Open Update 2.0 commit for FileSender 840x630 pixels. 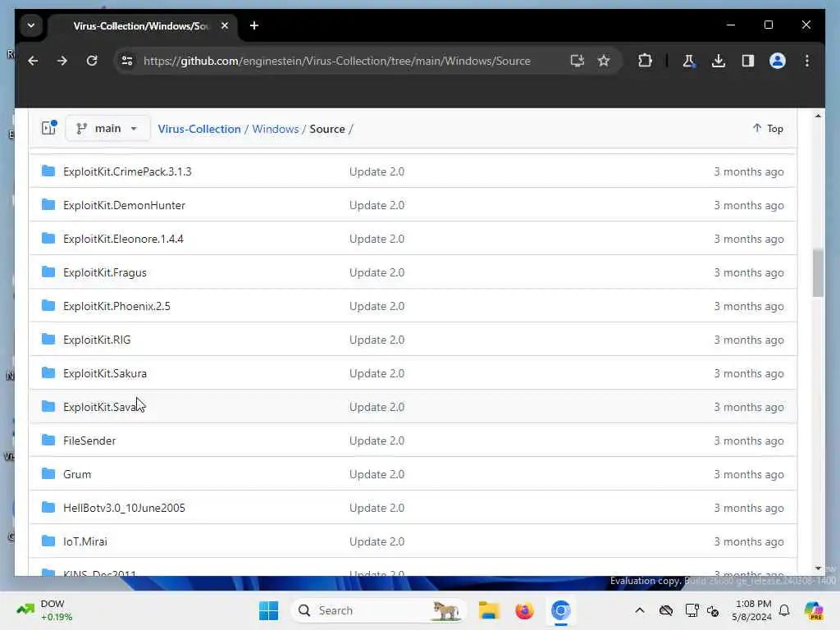click(x=377, y=441)
